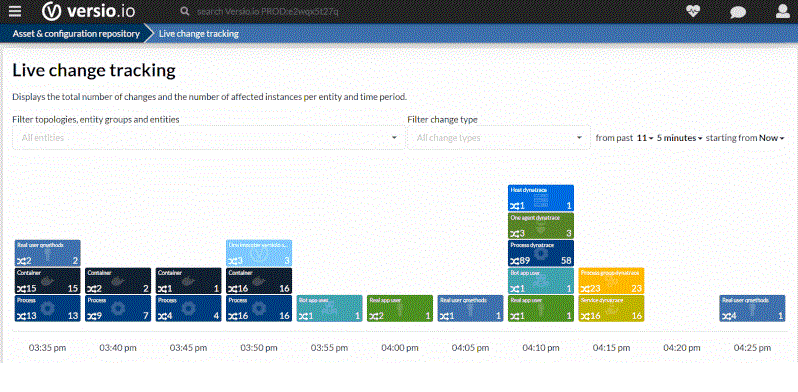Expand the All entities filter dropdown

pyautogui.click(x=209, y=137)
